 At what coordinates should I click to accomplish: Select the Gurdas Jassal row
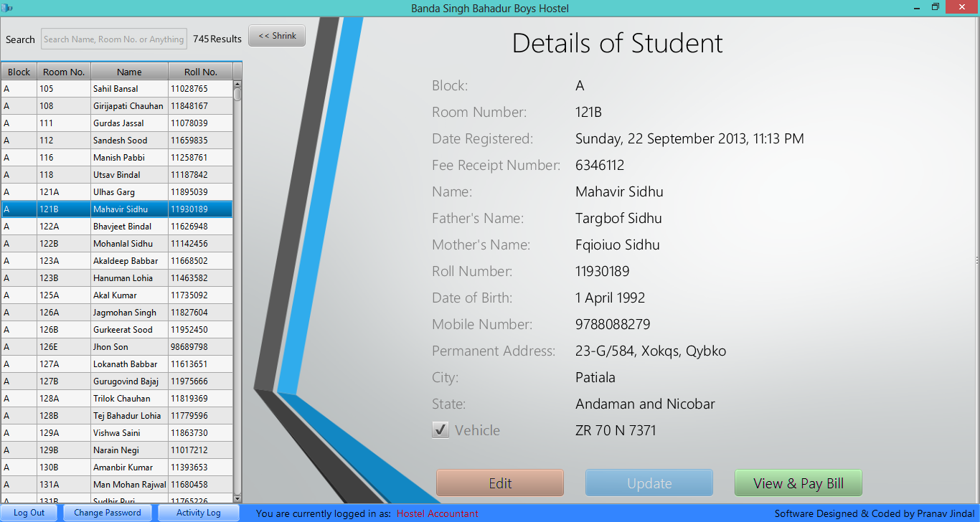click(117, 123)
